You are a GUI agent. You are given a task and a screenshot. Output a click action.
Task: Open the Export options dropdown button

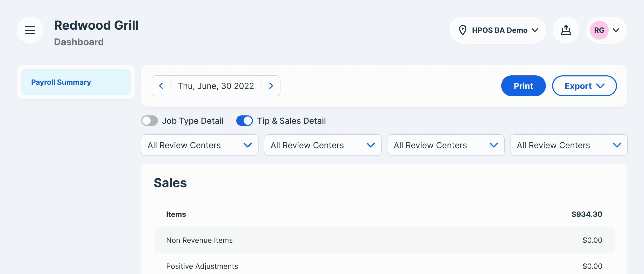pyautogui.click(x=584, y=86)
